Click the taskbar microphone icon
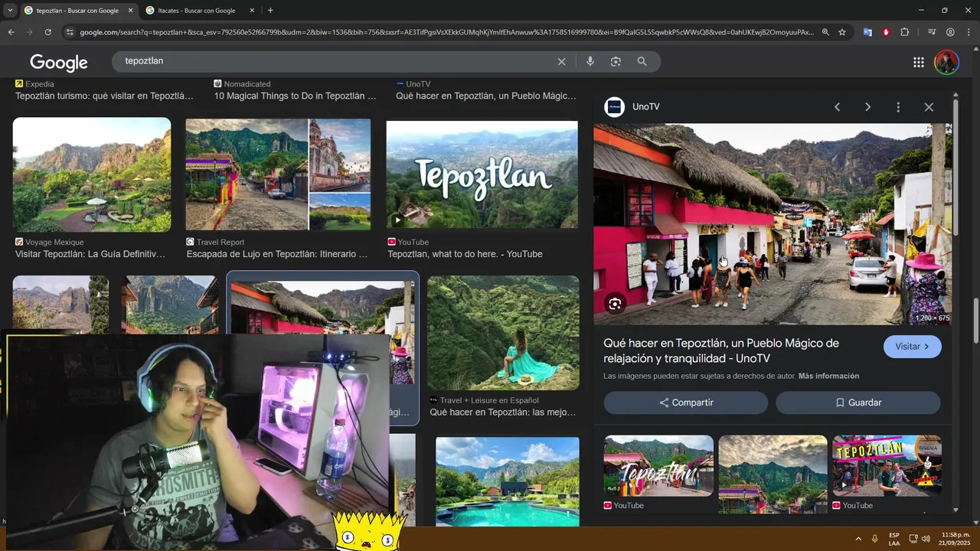Image resolution: width=980 pixels, height=551 pixels. click(874, 539)
